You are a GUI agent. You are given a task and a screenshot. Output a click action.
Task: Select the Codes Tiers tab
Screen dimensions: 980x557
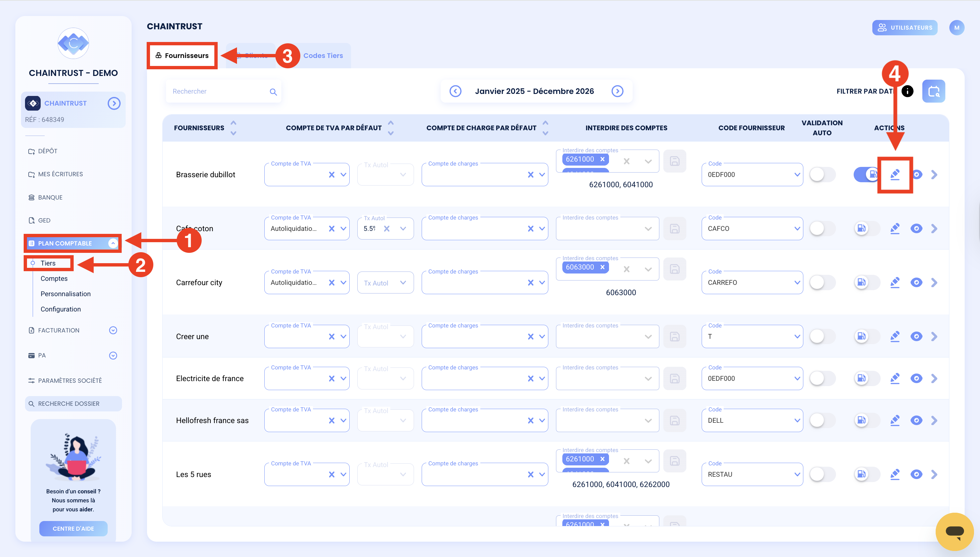coord(323,56)
